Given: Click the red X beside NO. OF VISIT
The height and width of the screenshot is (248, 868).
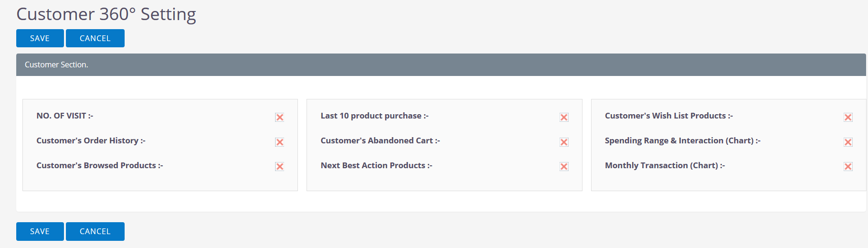Looking at the screenshot, I should (x=280, y=117).
